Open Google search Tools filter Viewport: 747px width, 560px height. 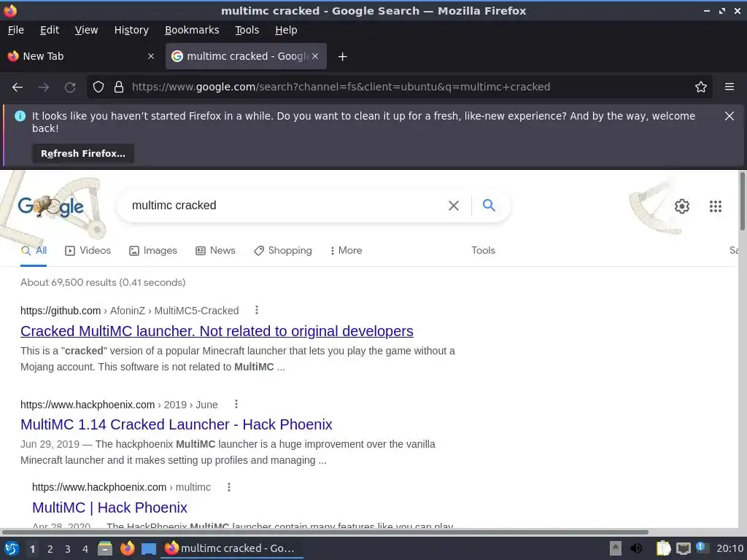[483, 251]
